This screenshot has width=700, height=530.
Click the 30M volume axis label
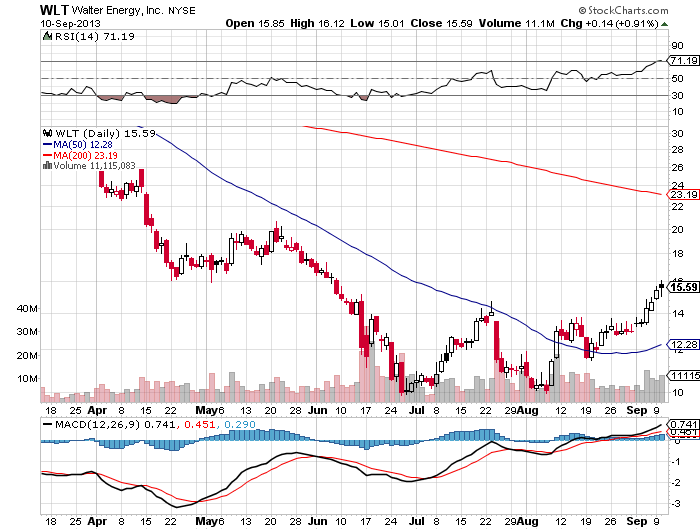coord(27,332)
